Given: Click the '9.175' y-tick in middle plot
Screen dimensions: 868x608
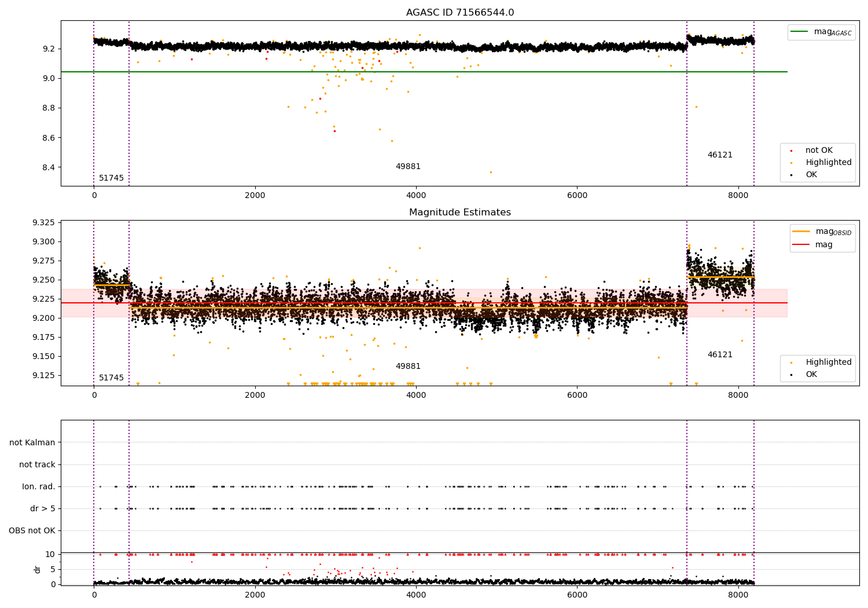Looking at the screenshot, I should tap(43, 338).
